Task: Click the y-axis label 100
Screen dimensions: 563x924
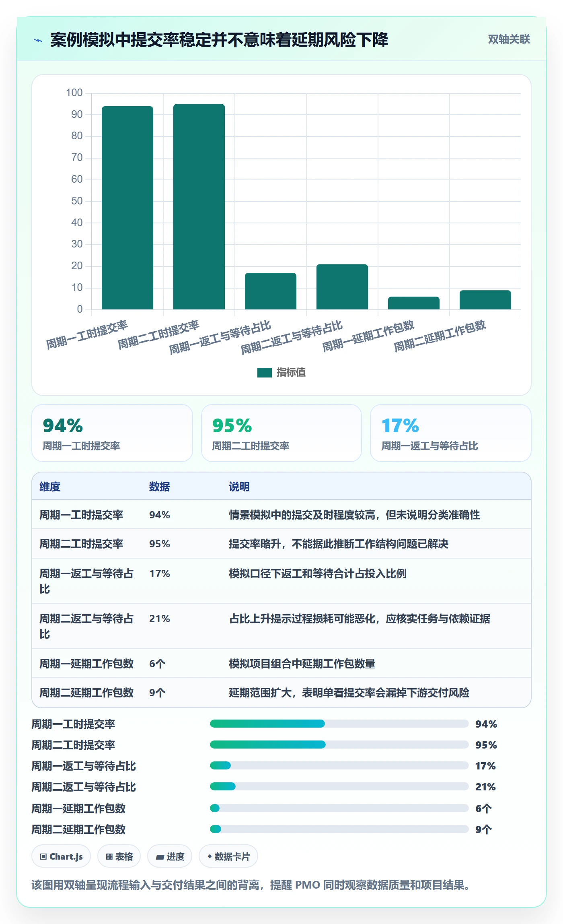Action: 74,93
